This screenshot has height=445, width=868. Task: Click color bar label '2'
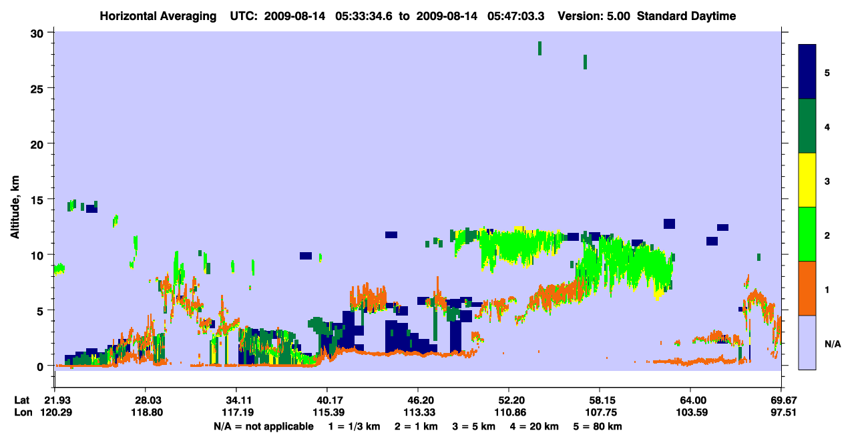click(x=827, y=235)
